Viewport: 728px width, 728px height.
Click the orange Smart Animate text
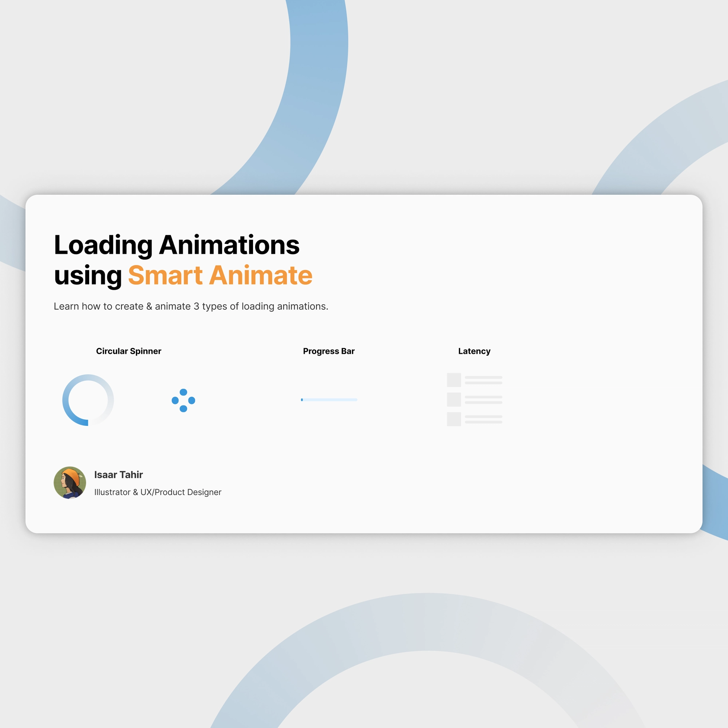pos(220,276)
